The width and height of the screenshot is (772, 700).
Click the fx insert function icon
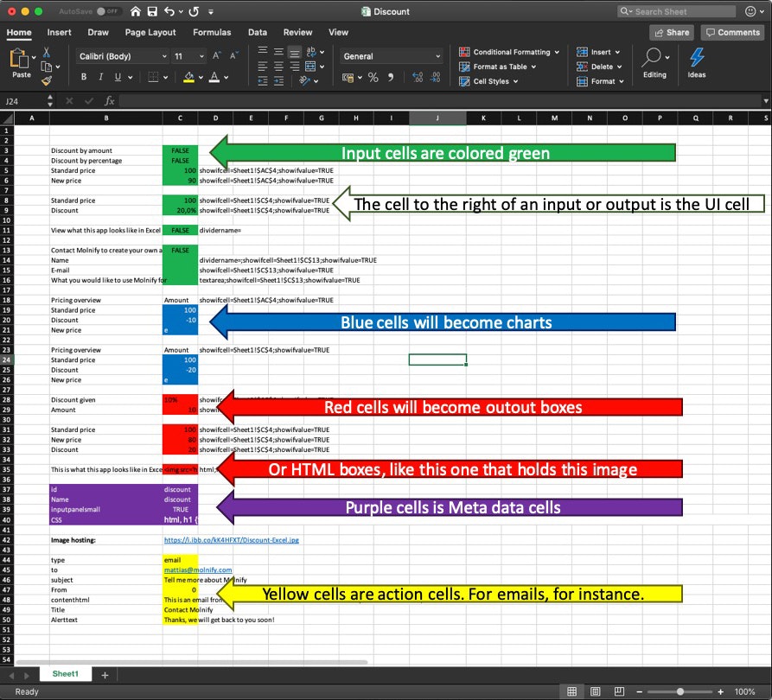click(x=109, y=101)
